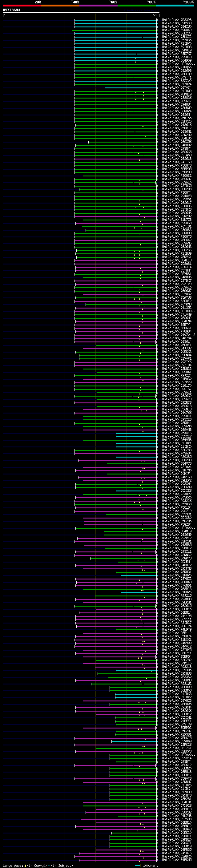Select the query label AV773694
The height and width of the screenshot is (868, 197).
click(11, 10)
